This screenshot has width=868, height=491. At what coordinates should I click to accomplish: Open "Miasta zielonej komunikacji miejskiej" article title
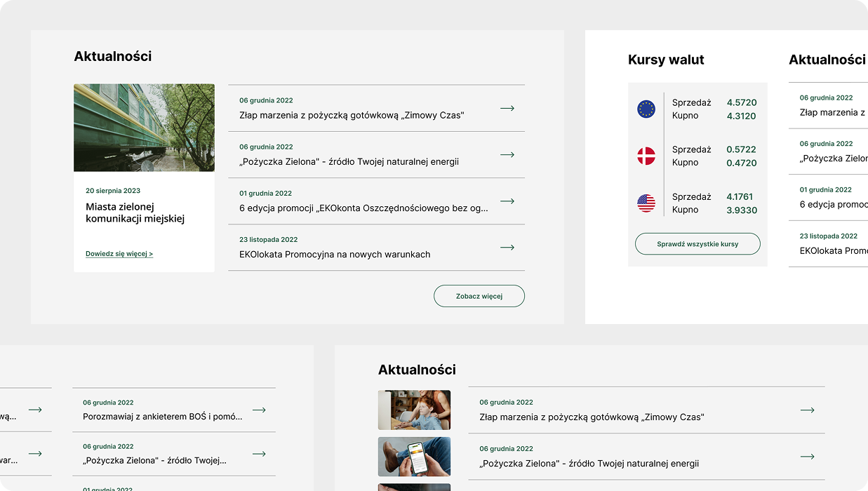pyautogui.click(x=135, y=213)
